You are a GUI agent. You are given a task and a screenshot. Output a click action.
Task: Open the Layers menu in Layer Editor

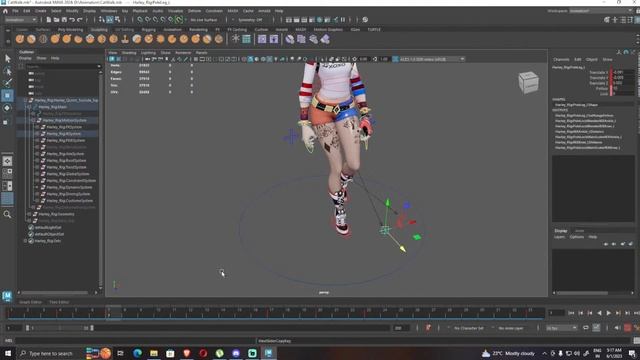pyautogui.click(x=559, y=237)
